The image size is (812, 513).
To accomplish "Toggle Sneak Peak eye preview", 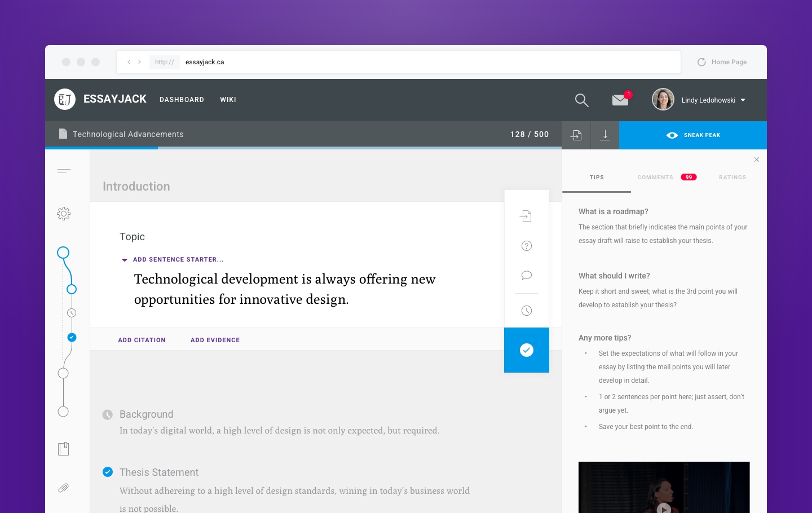I will pos(693,135).
